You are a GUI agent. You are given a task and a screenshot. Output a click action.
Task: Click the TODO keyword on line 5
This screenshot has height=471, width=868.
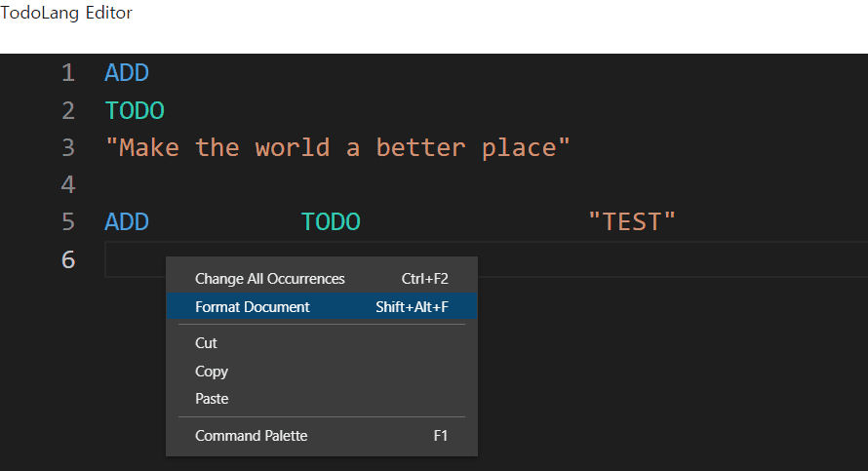coord(331,222)
